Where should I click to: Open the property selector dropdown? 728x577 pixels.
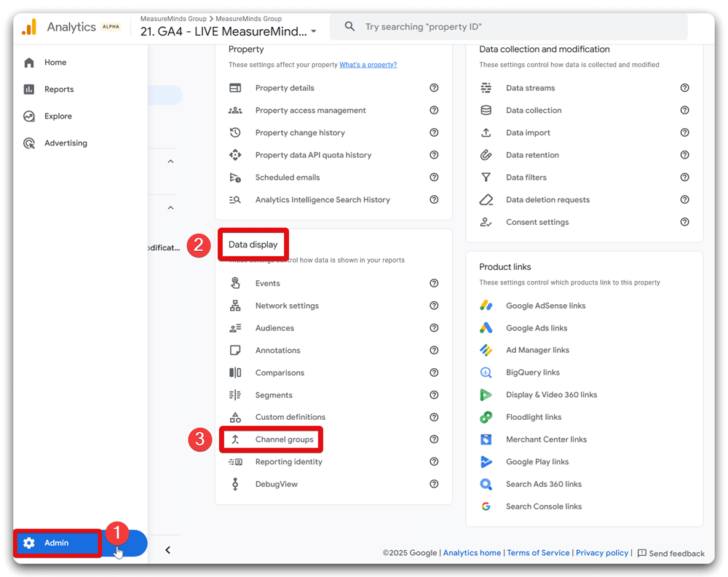tap(314, 32)
